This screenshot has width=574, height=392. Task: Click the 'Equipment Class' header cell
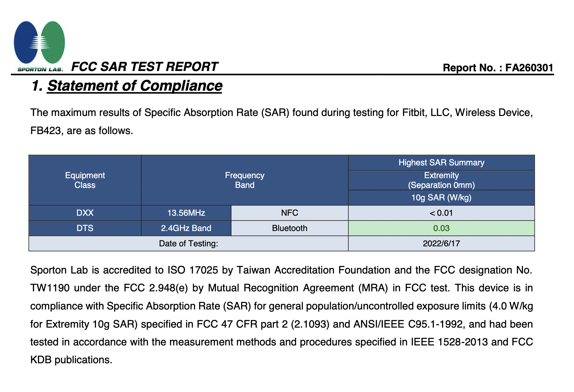click(x=85, y=180)
